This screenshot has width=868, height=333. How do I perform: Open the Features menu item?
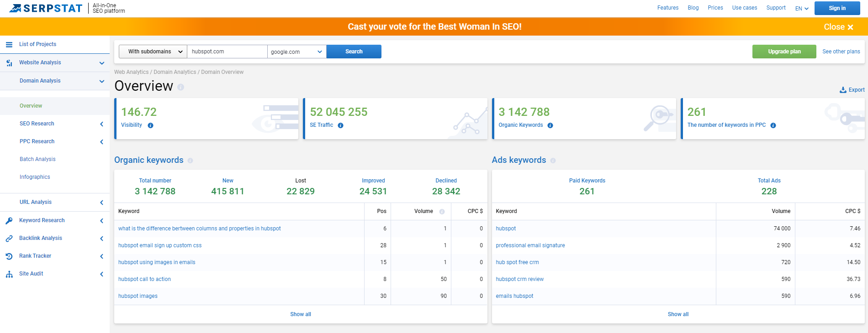point(667,8)
